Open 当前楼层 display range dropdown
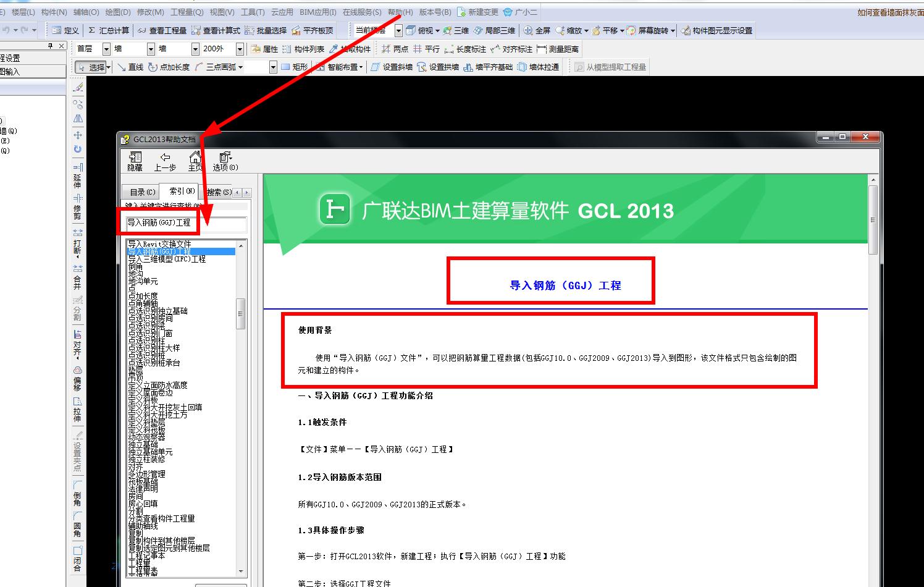924x587 pixels. click(x=398, y=30)
